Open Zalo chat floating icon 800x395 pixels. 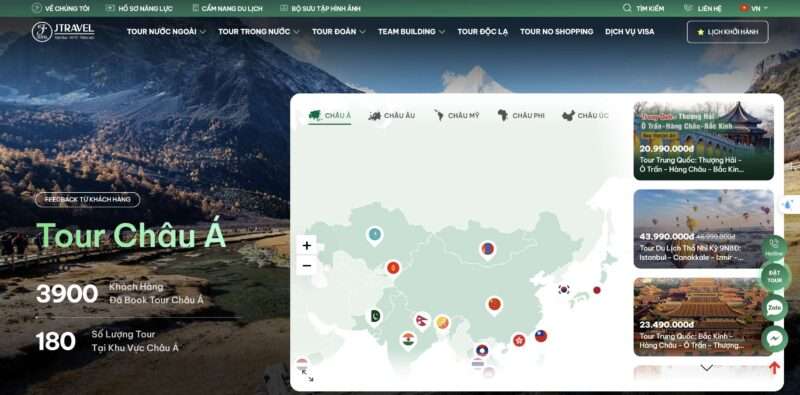point(774,308)
